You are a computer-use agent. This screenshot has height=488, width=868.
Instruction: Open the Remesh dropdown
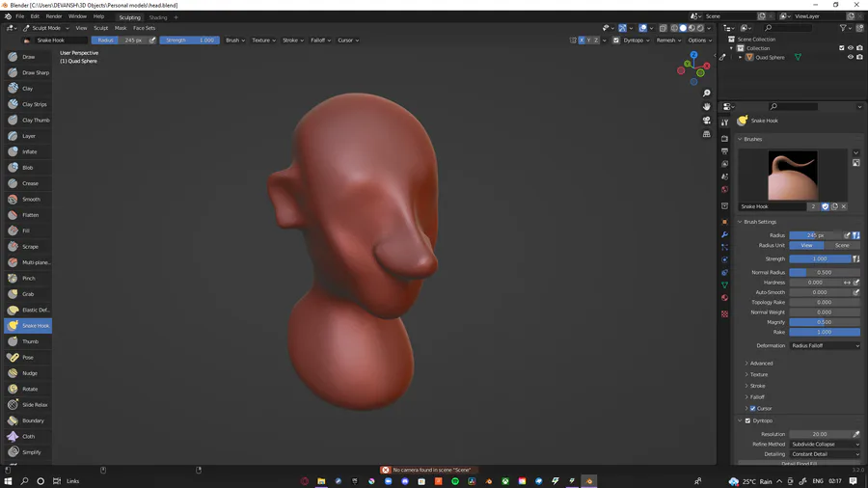point(668,41)
